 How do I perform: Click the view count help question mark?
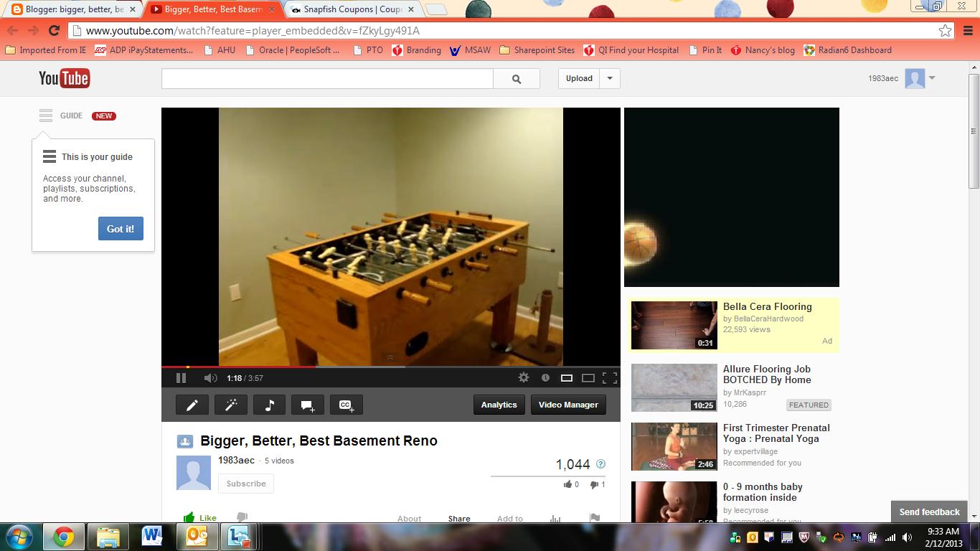600,464
